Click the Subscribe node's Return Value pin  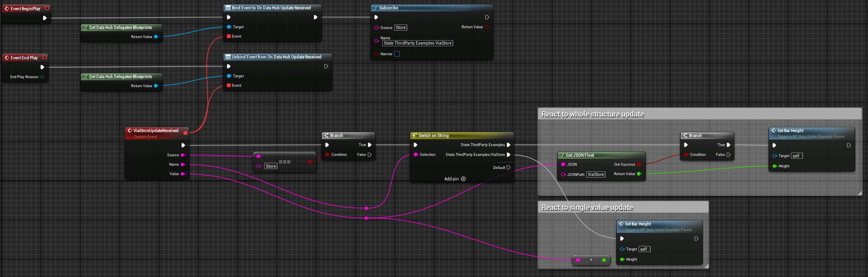tap(487, 27)
